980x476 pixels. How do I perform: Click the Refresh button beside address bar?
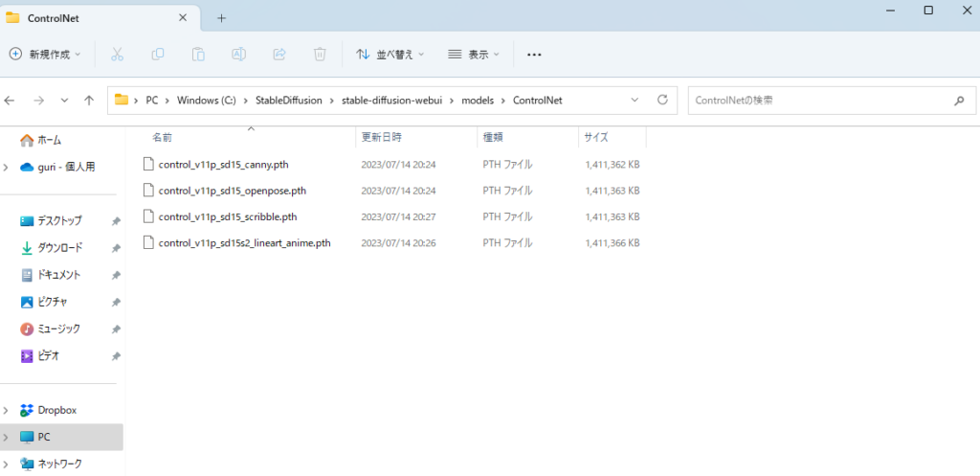click(662, 100)
